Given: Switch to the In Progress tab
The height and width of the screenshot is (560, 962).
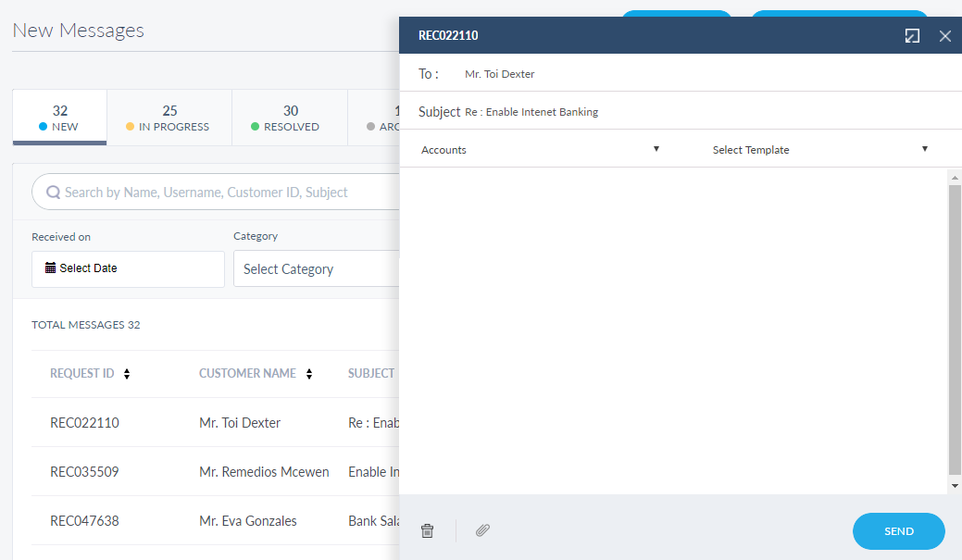Looking at the screenshot, I should 169,118.
